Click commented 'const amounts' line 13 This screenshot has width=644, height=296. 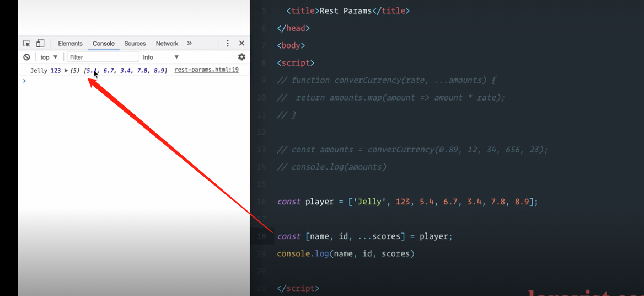pyautogui.click(x=413, y=150)
